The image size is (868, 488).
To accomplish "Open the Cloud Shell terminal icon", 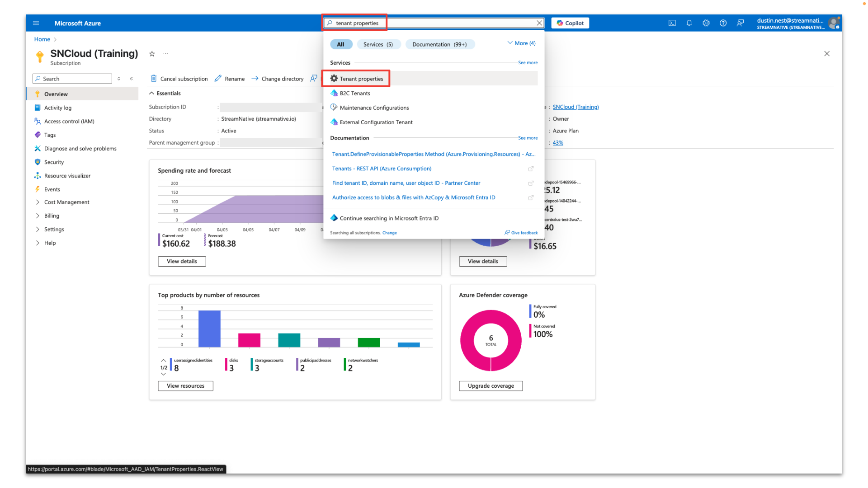I will 672,23.
